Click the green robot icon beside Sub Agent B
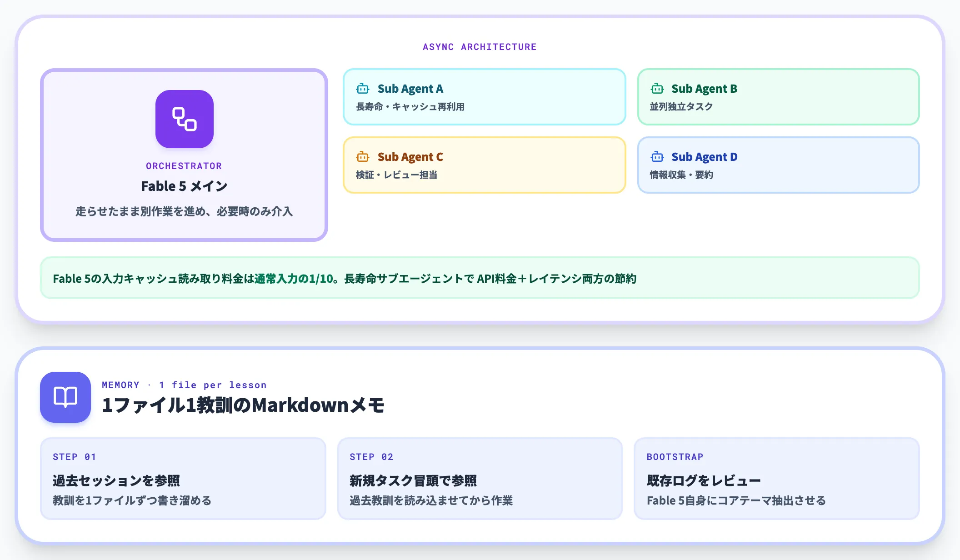The height and width of the screenshot is (560, 960). pos(657,88)
